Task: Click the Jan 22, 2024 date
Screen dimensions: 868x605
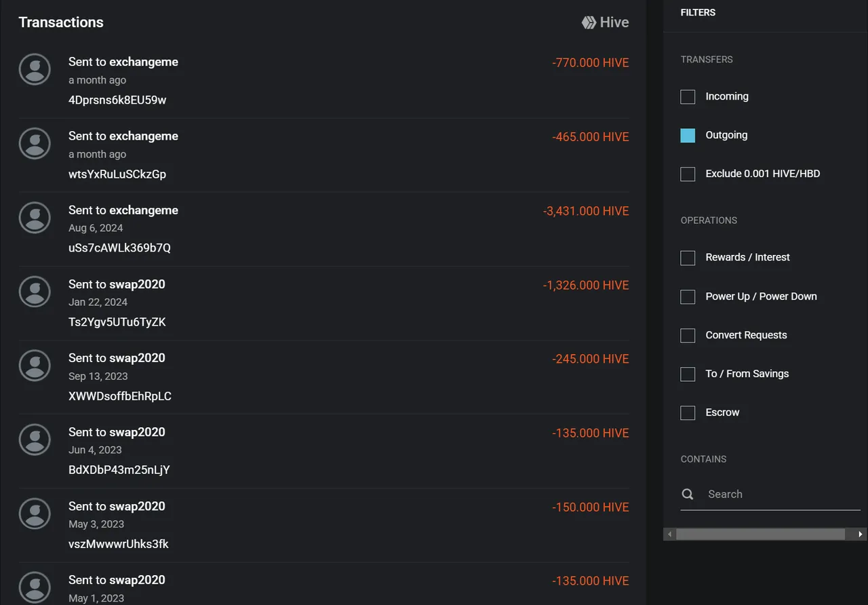Action: [98, 302]
